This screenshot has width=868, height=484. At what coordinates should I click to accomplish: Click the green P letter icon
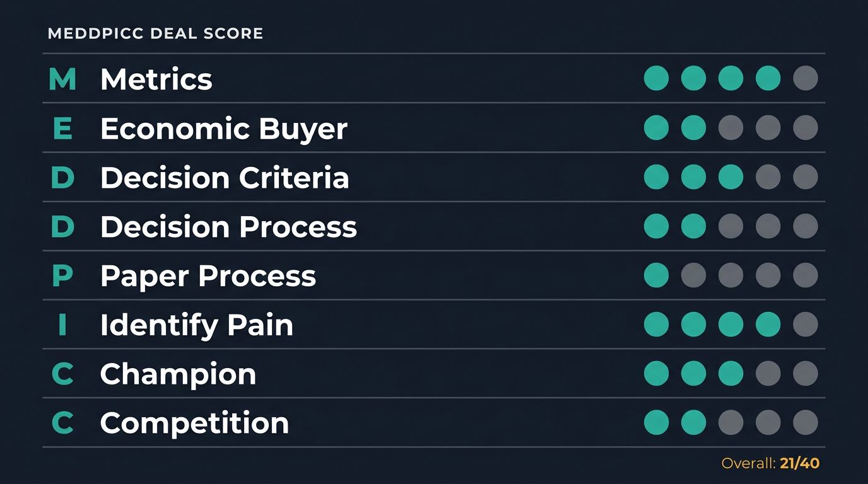tap(62, 276)
